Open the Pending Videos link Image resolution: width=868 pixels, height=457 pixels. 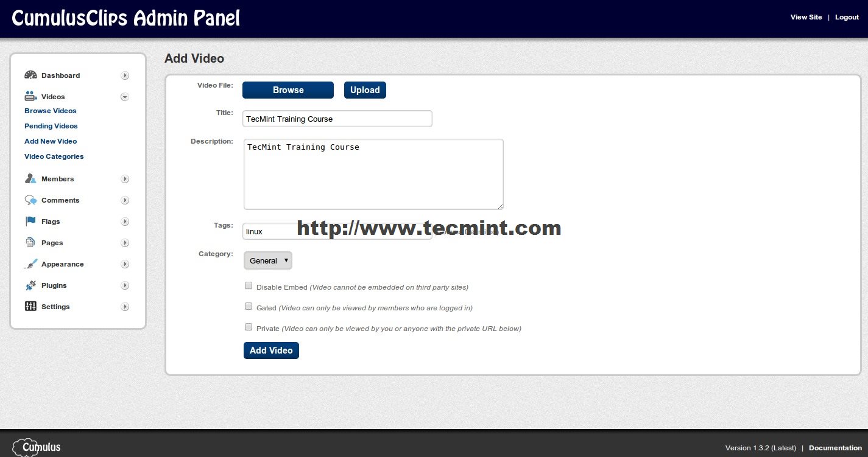pos(51,126)
